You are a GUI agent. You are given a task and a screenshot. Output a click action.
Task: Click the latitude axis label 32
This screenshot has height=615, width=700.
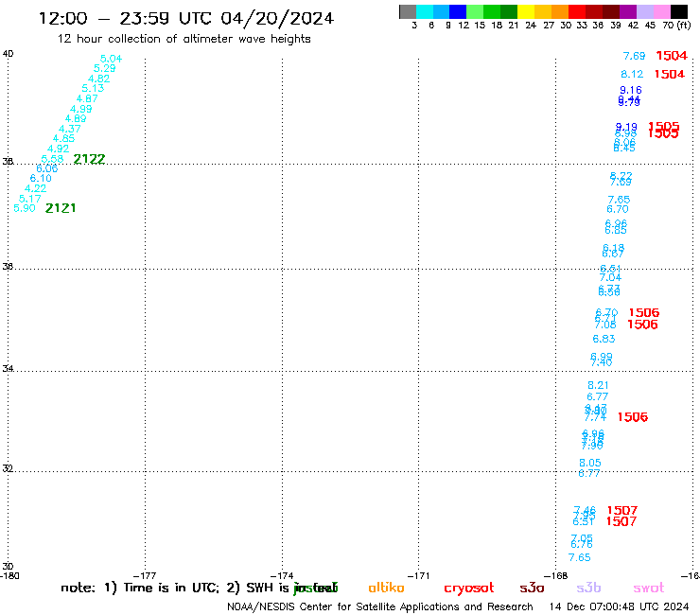pyautogui.click(x=8, y=469)
